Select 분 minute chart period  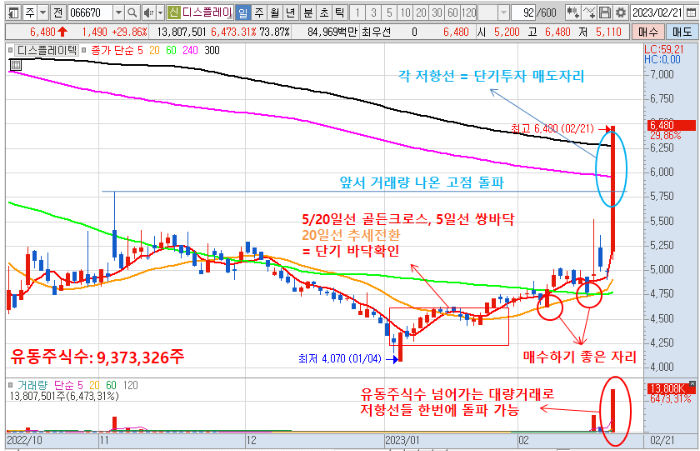pos(308,13)
